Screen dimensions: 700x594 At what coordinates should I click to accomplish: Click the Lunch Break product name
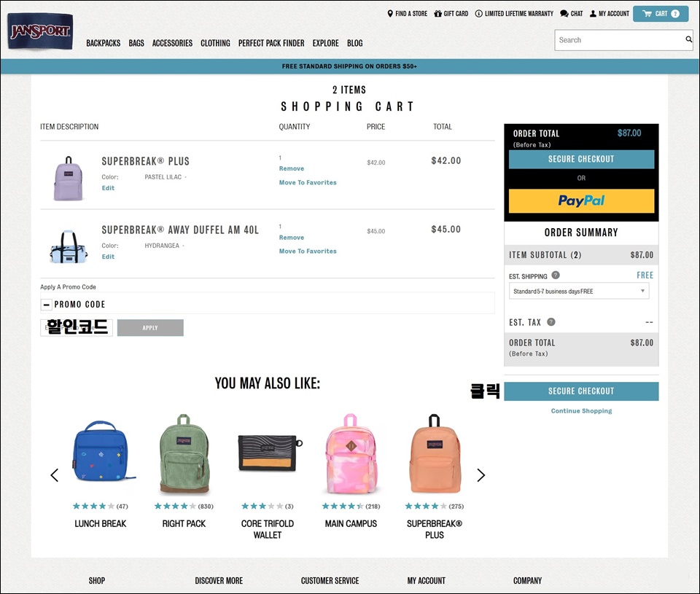tap(101, 523)
